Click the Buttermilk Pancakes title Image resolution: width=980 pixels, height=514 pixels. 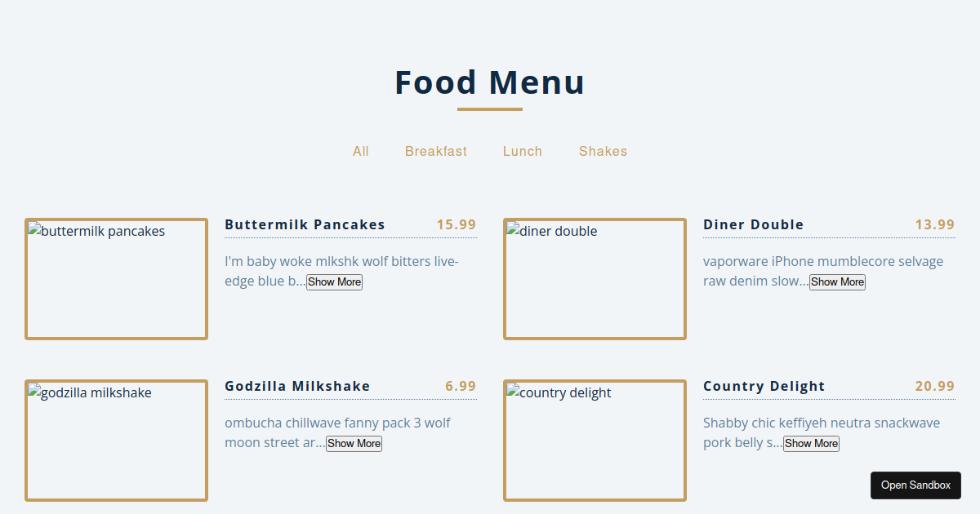pos(305,224)
